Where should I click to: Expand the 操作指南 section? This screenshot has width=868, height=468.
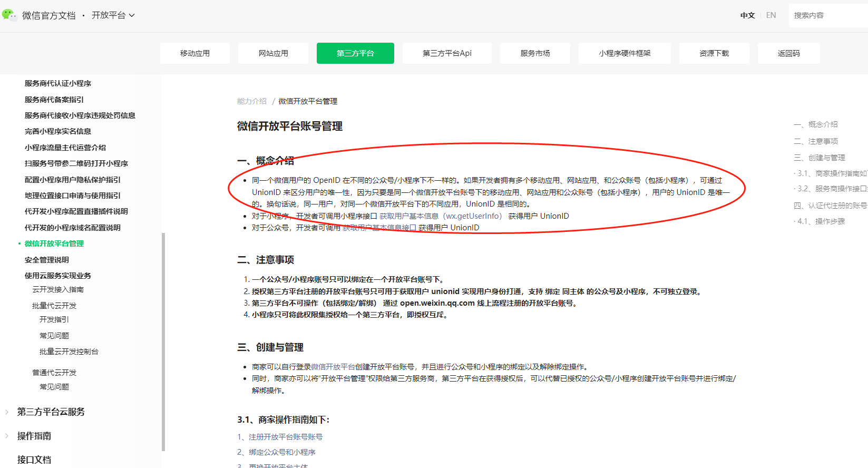pyautogui.click(x=34, y=436)
